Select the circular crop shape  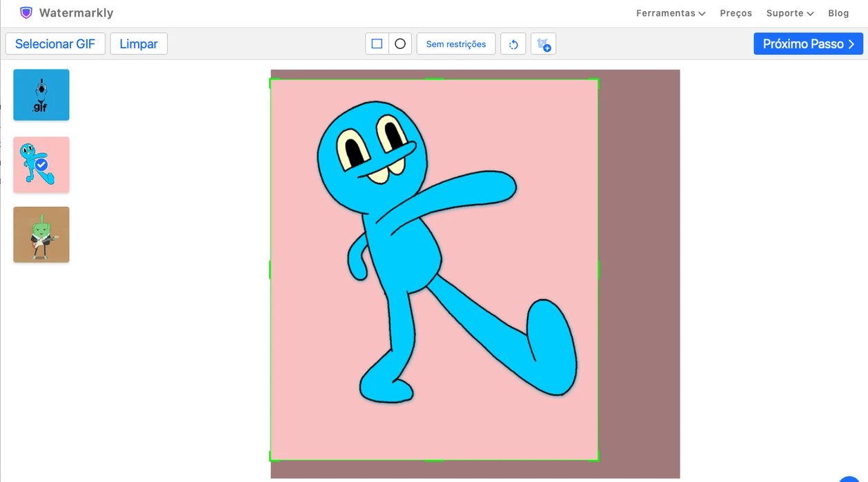coord(400,44)
